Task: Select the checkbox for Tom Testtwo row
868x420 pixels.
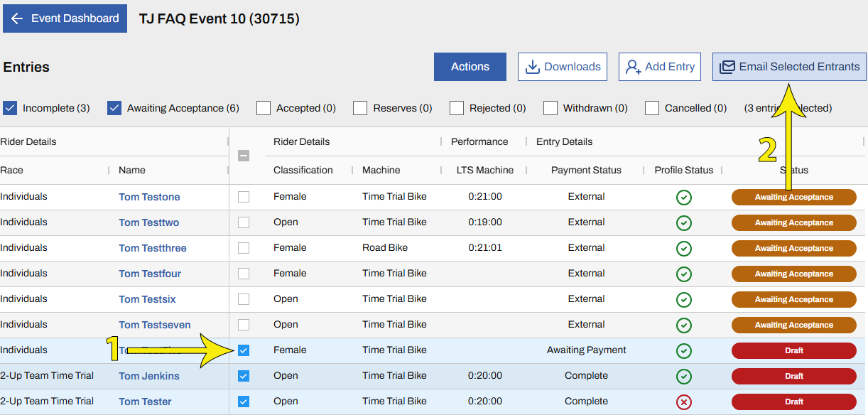Action: coord(244,222)
